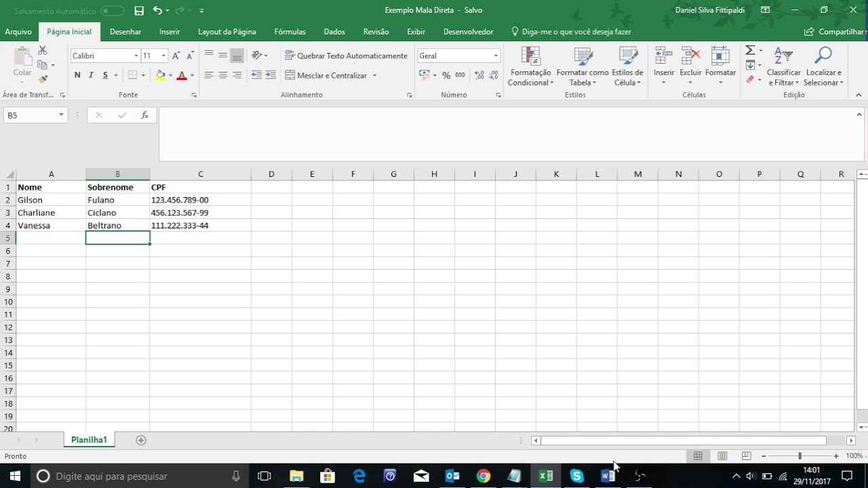Apply thousands separator 000 format
Viewport: 868px width, 488px height.
coord(460,75)
